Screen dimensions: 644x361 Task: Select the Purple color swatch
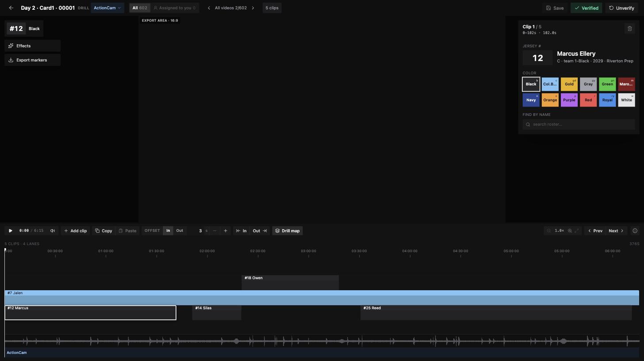click(569, 100)
